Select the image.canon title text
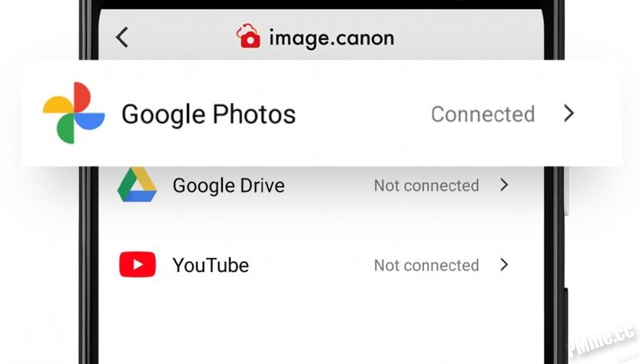The height and width of the screenshot is (364, 640). [331, 38]
